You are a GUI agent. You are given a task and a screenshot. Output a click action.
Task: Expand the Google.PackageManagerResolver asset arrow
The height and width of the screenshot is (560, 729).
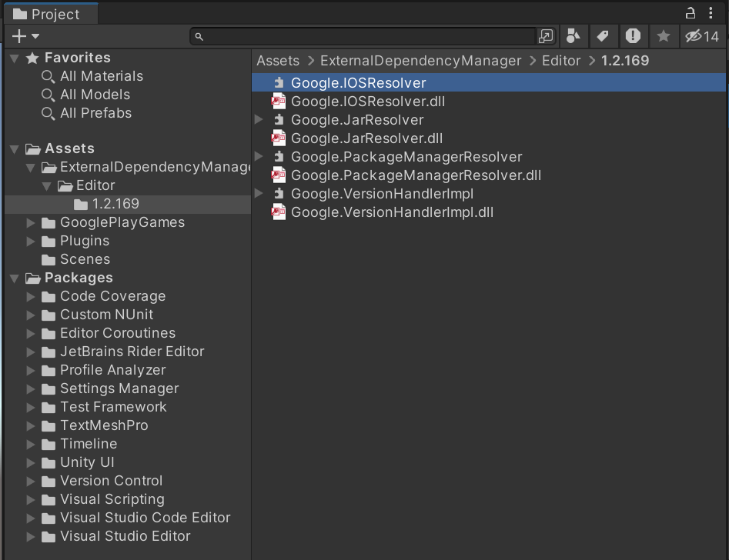tap(259, 157)
